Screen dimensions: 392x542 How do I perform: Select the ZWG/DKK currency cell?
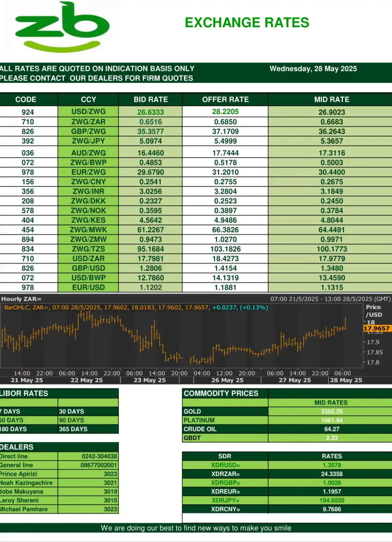click(88, 201)
